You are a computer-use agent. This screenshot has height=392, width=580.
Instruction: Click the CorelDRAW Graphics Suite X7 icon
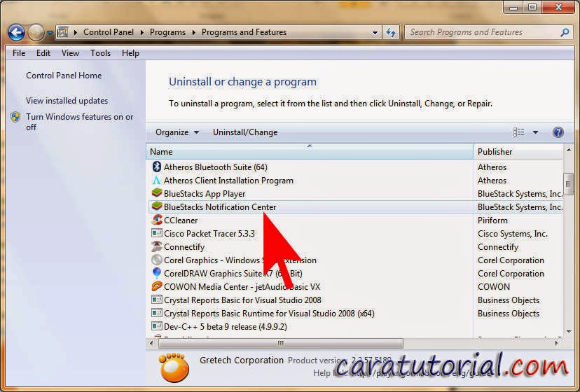point(157,273)
